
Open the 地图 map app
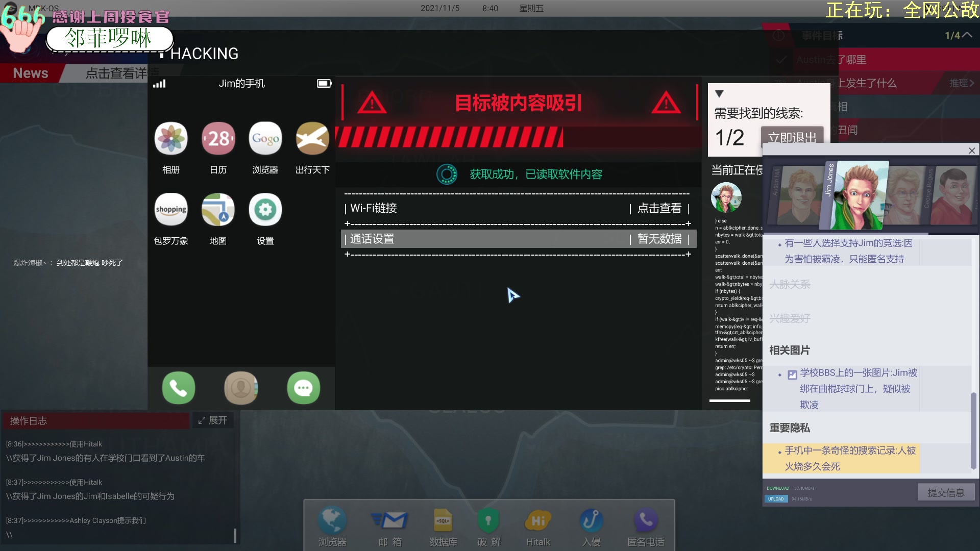point(218,209)
